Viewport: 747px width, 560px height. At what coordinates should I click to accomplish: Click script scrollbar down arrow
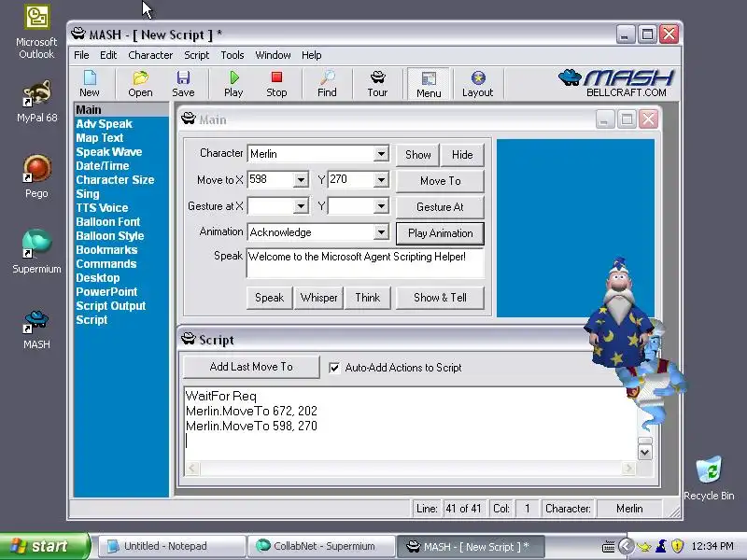(x=644, y=453)
